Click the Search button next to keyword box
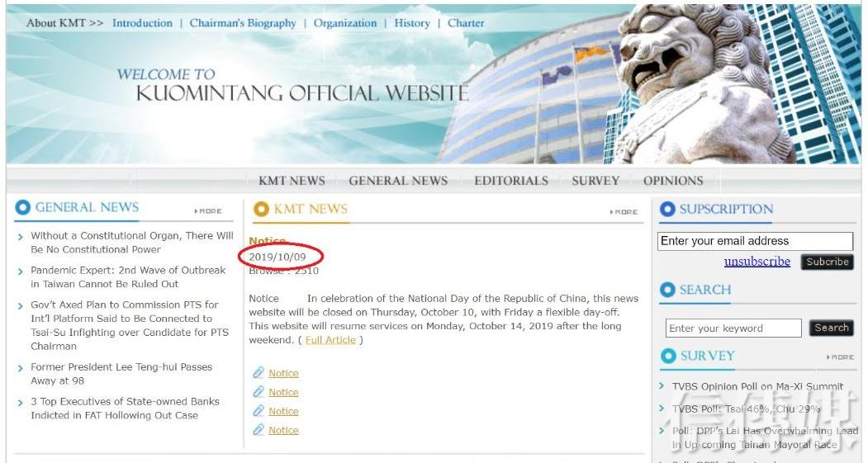The height and width of the screenshot is (463, 868). pos(831,328)
